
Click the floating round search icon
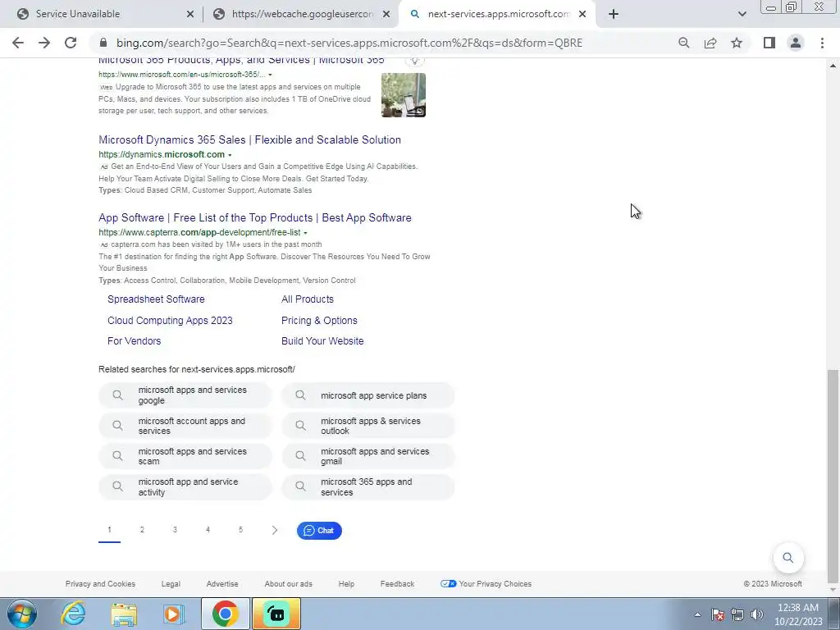pyautogui.click(x=788, y=558)
